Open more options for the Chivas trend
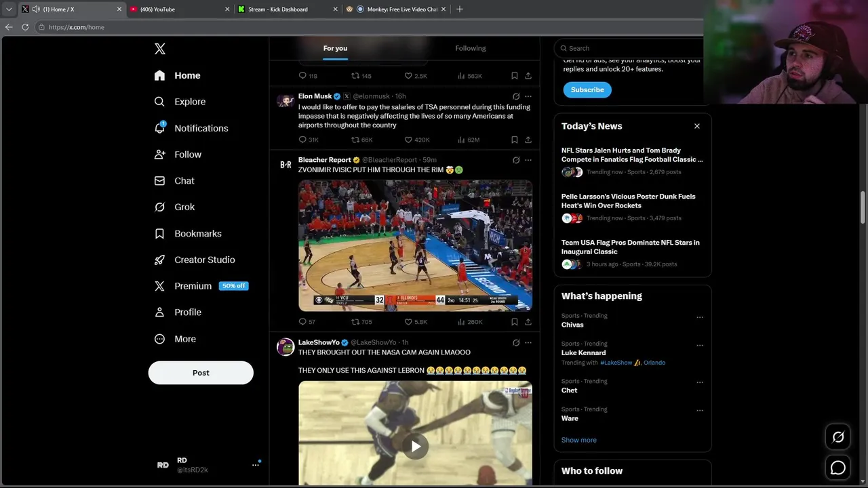The height and width of the screenshot is (488, 868). coord(700,317)
